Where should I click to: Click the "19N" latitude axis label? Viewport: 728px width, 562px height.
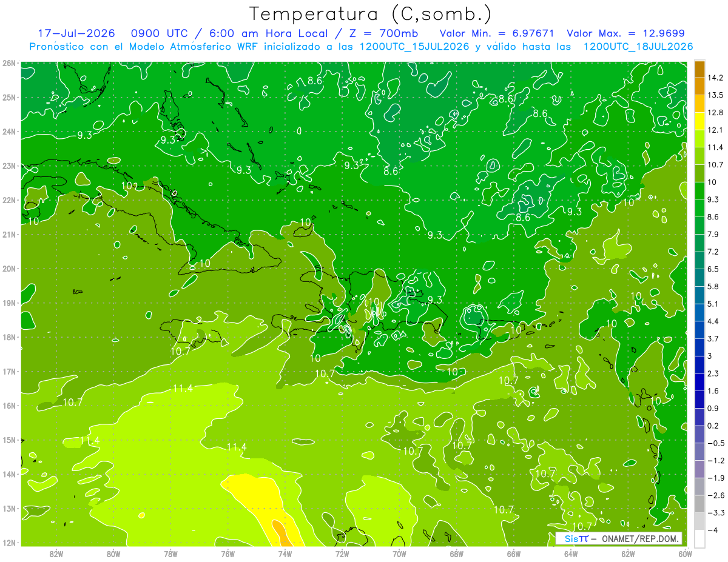[x=8, y=303]
